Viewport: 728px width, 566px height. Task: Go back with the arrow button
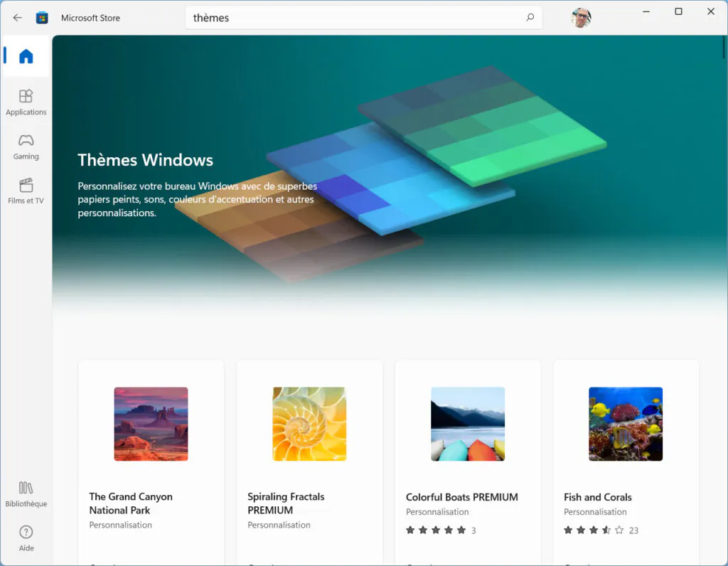(18, 18)
